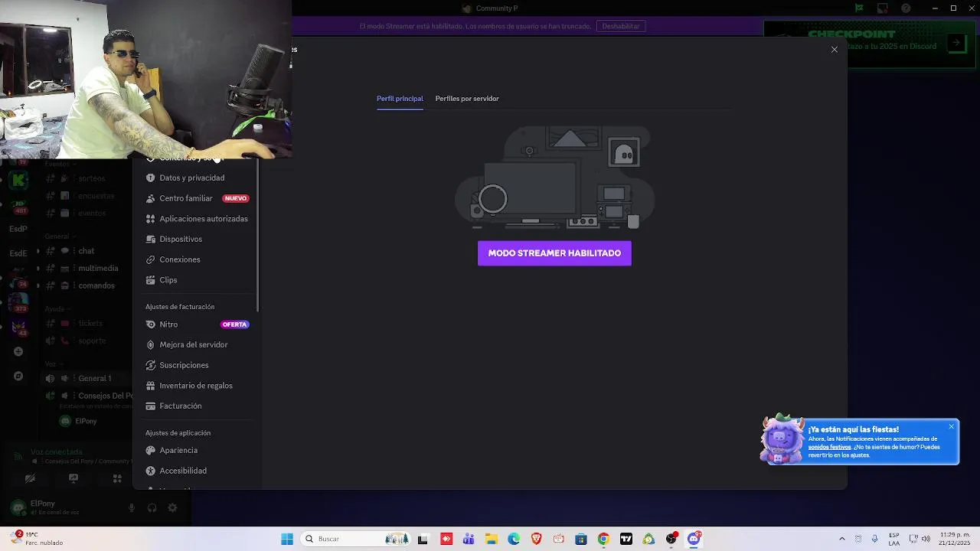Screen dimensions: 980x551
Task: Collapse the General channel category
Action: [60, 236]
